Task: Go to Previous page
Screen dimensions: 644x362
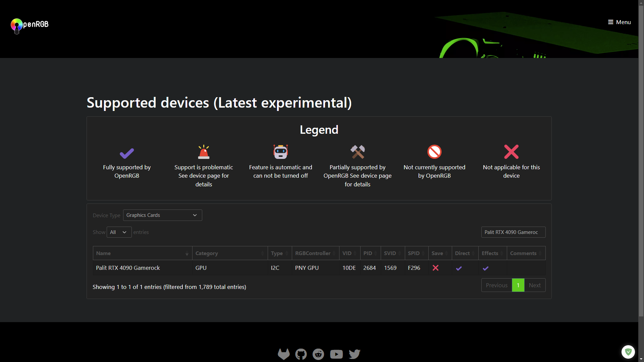Action: tap(496, 285)
